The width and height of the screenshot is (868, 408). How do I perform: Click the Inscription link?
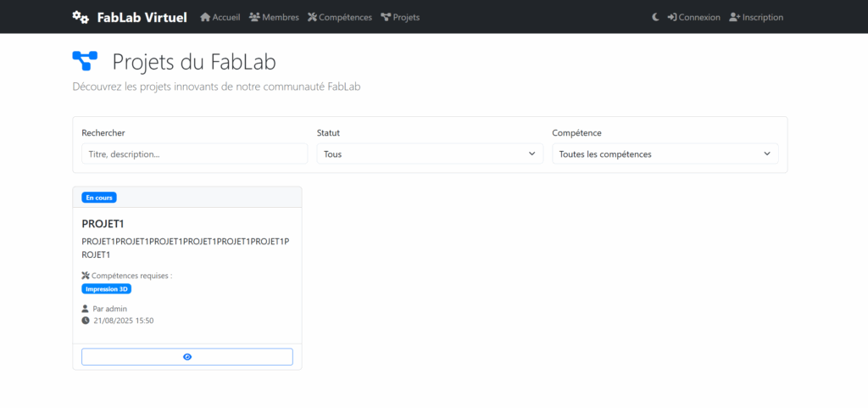[756, 17]
